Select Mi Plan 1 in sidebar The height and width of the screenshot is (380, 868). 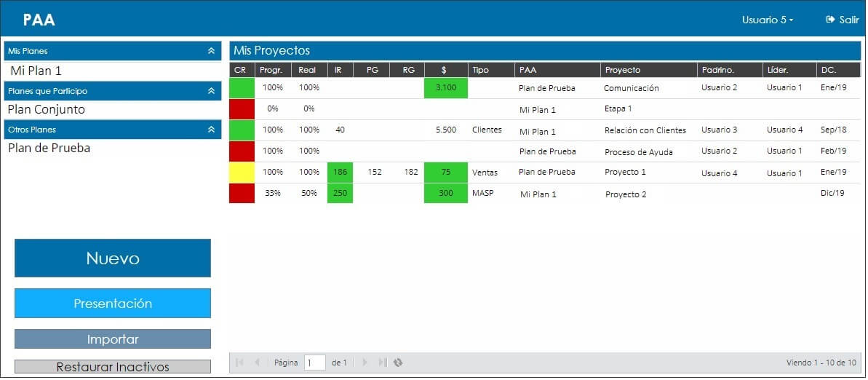click(36, 71)
